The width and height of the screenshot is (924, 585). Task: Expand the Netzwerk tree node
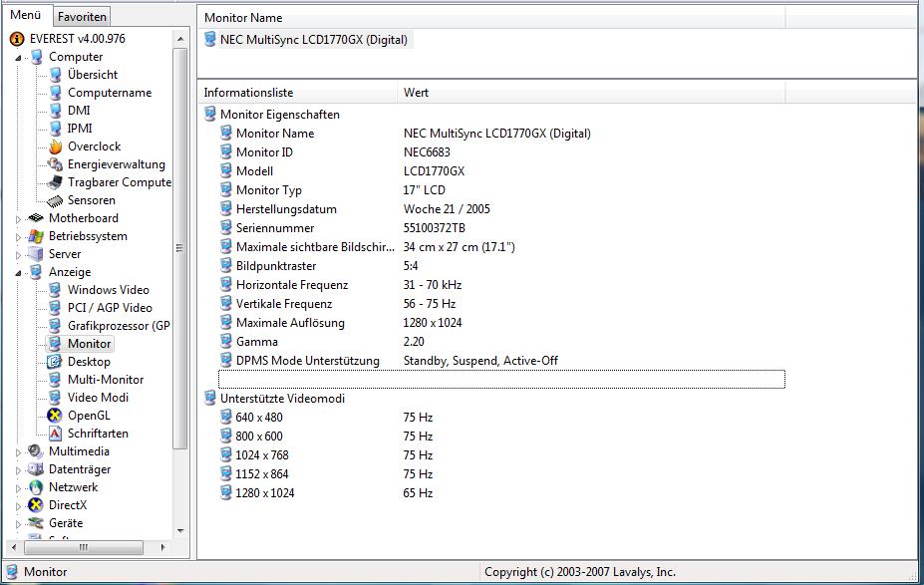coord(18,488)
